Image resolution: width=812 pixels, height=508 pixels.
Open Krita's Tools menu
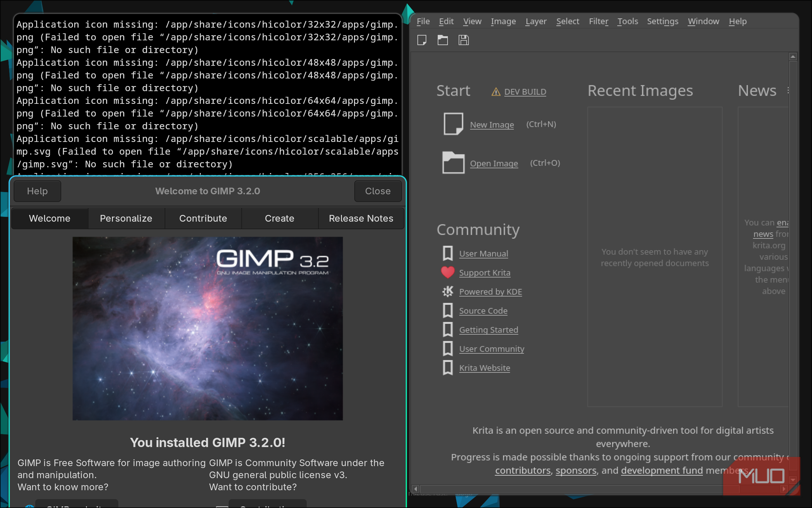pos(627,22)
